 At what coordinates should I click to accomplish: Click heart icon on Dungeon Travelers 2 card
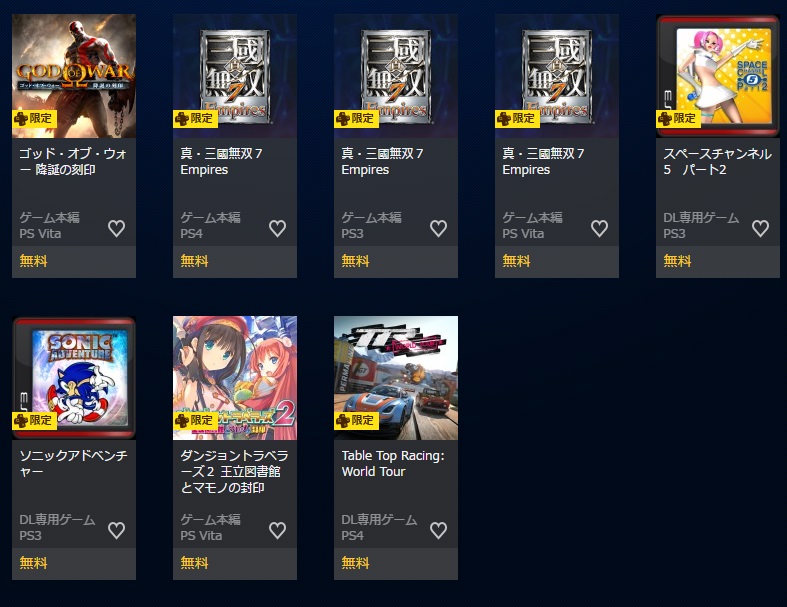[278, 530]
